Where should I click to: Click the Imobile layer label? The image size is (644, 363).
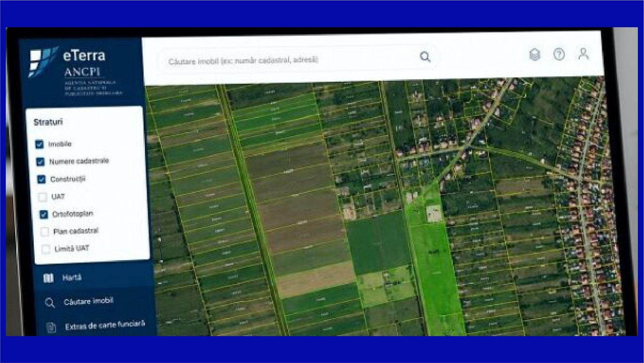pos(60,144)
